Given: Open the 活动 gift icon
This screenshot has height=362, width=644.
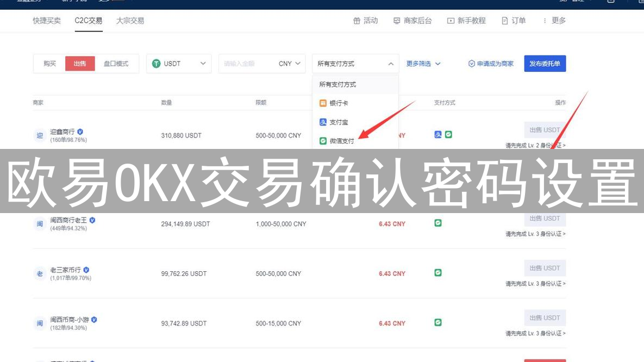Looking at the screenshot, I should (x=357, y=21).
